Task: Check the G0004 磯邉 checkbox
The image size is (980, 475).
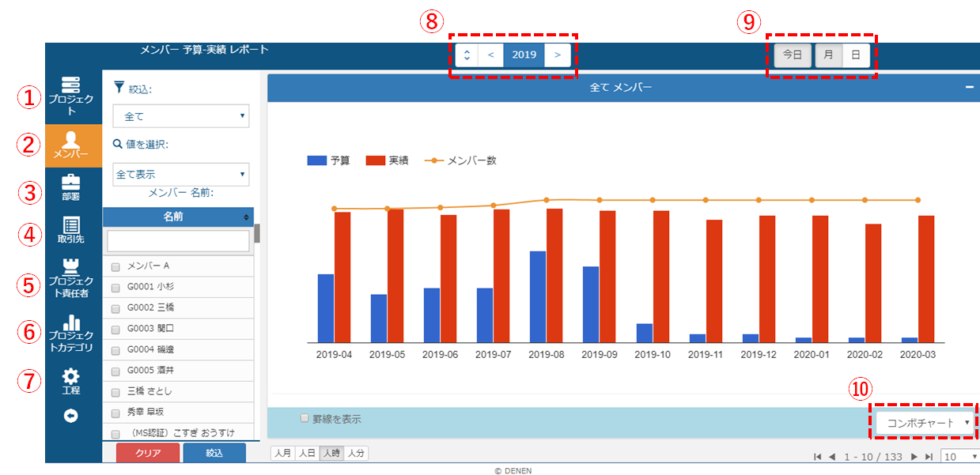Action: click(115, 350)
